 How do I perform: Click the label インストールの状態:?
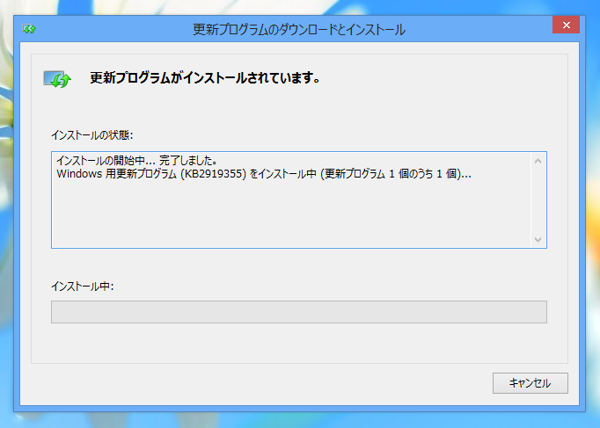coord(92,135)
